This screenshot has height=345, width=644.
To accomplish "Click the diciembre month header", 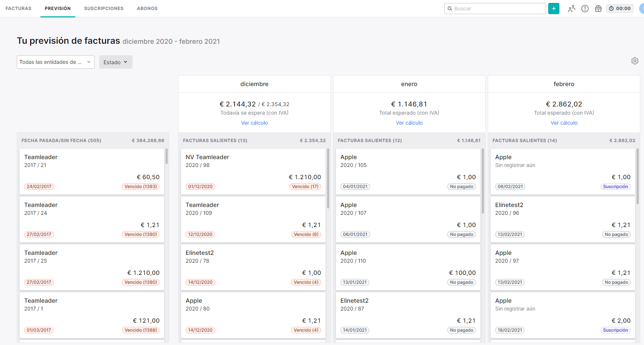I will click(254, 84).
